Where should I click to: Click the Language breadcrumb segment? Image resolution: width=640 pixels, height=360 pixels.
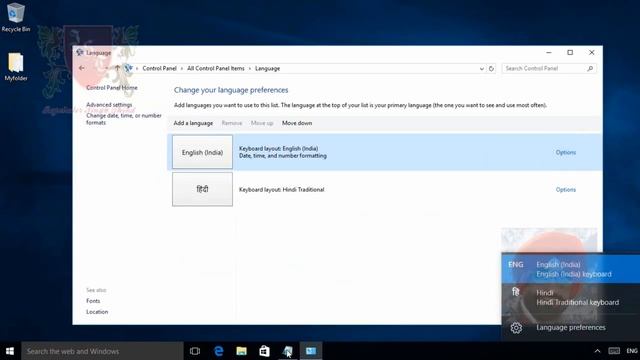click(x=267, y=69)
